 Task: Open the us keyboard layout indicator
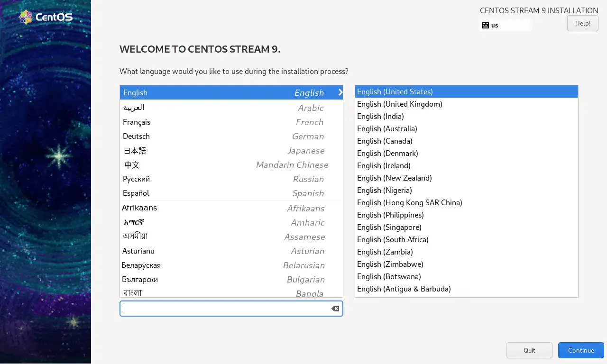[x=506, y=26]
